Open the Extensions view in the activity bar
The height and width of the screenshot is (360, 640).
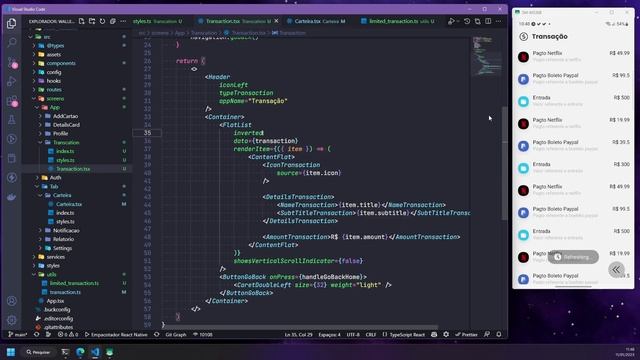tap(12, 101)
